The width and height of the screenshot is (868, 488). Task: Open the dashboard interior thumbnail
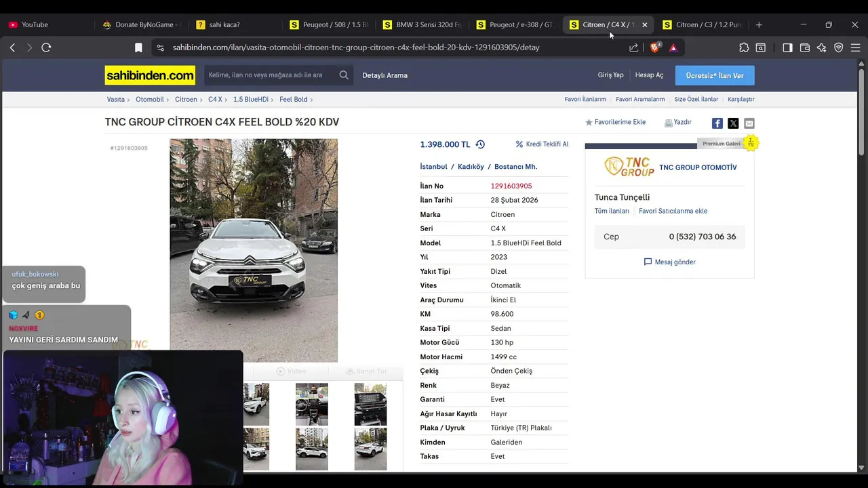click(312, 404)
